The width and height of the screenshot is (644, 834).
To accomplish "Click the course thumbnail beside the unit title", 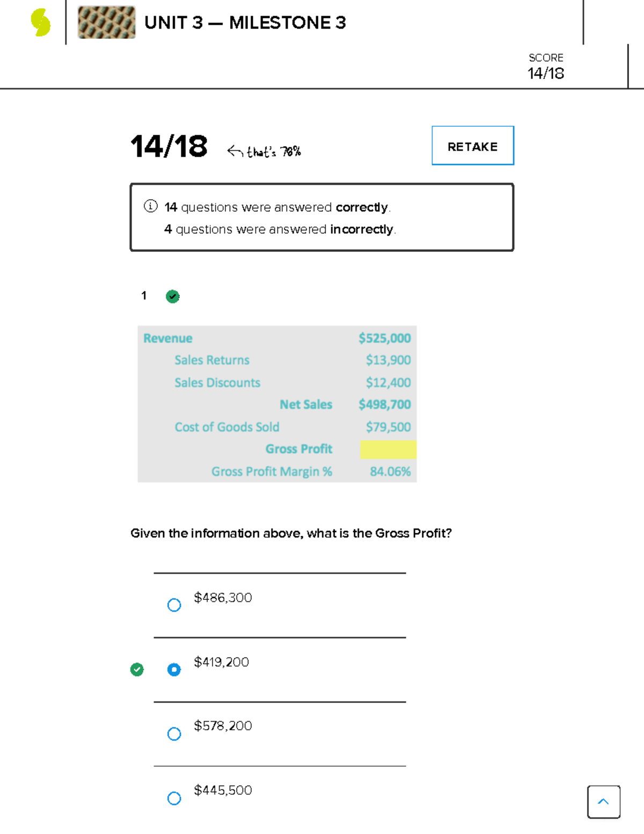I will point(106,23).
